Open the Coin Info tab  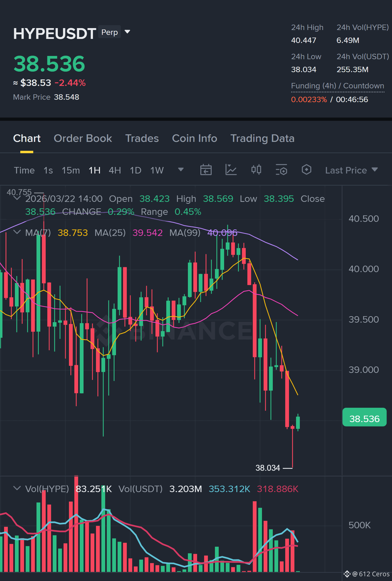coord(195,138)
